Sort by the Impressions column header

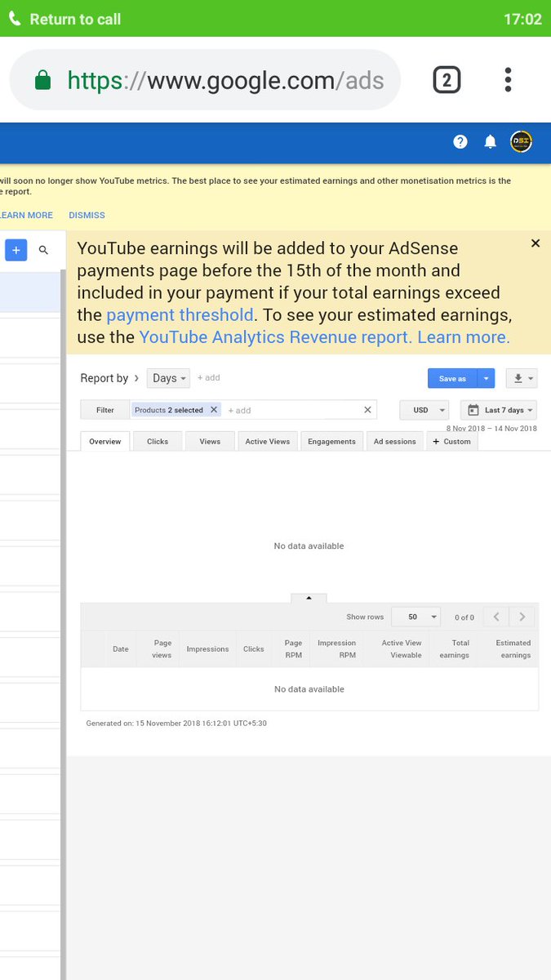pyautogui.click(x=207, y=649)
